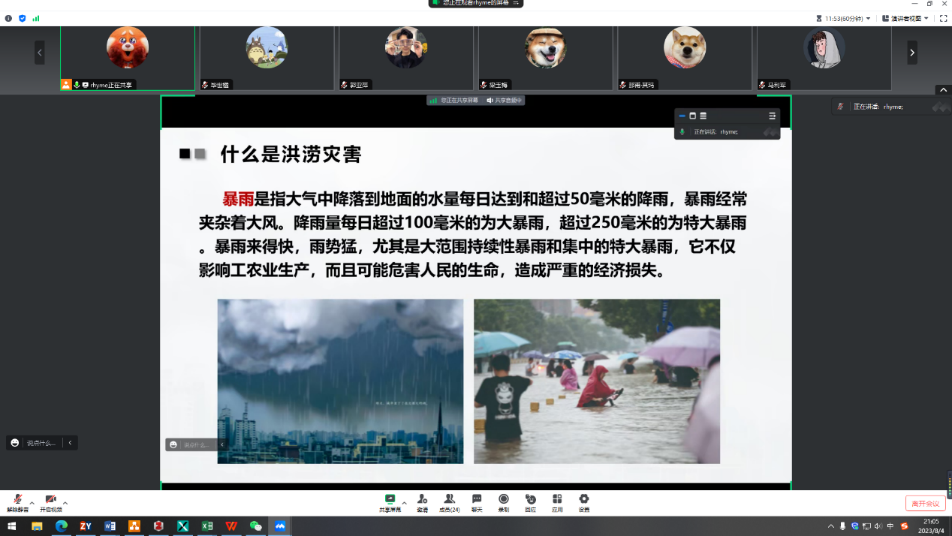Click the Share Screen icon in the toolbar
The width and height of the screenshot is (952, 536).
click(x=389, y=499)
